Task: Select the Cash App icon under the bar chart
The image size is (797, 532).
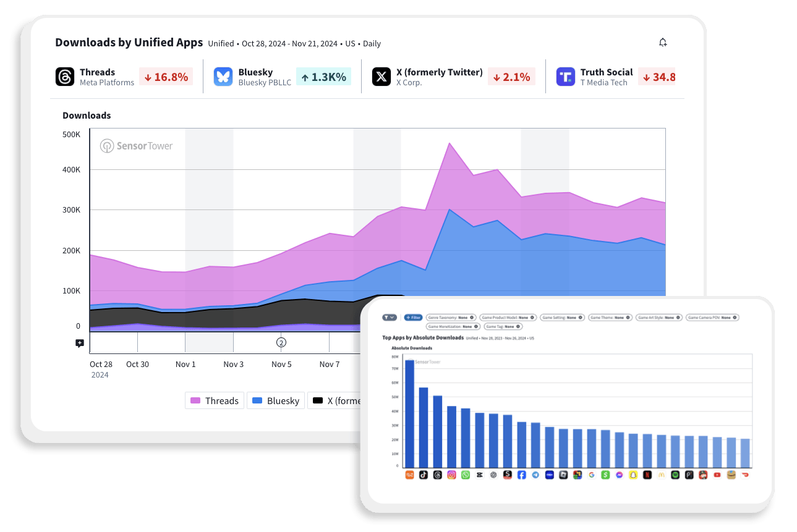Action: [605, 475]
